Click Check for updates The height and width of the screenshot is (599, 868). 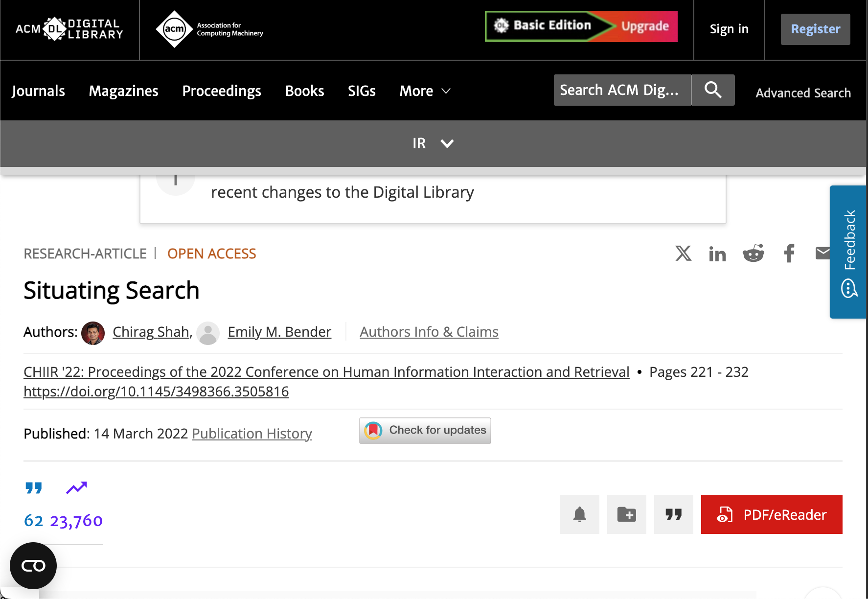(425, 430)
